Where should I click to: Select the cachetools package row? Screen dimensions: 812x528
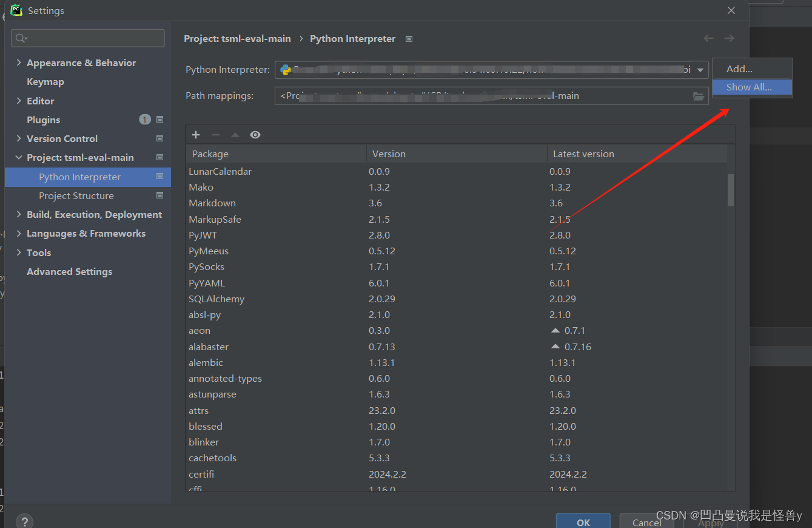(457, 458)
